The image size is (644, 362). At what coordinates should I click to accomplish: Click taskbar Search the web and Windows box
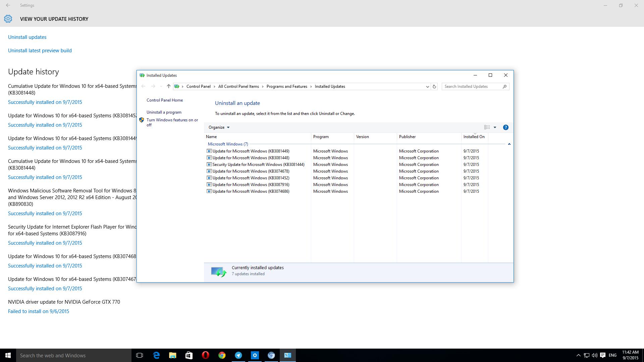(x=74, y=355)
